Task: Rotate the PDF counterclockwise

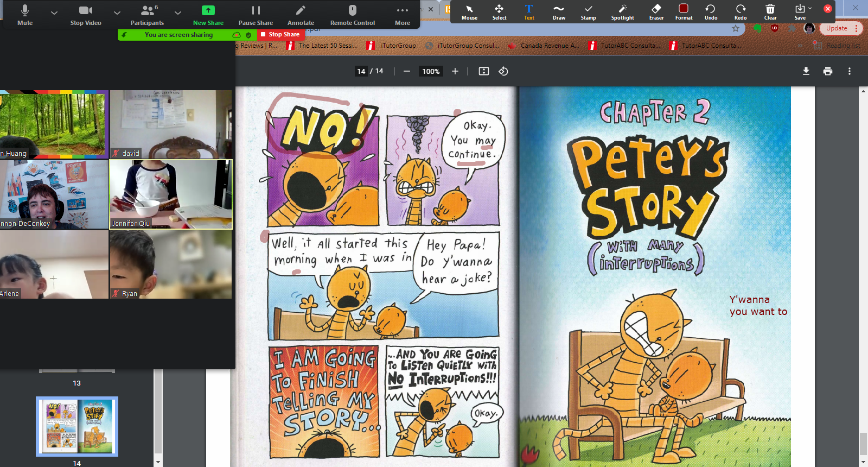Action: (x=503, y=71)
